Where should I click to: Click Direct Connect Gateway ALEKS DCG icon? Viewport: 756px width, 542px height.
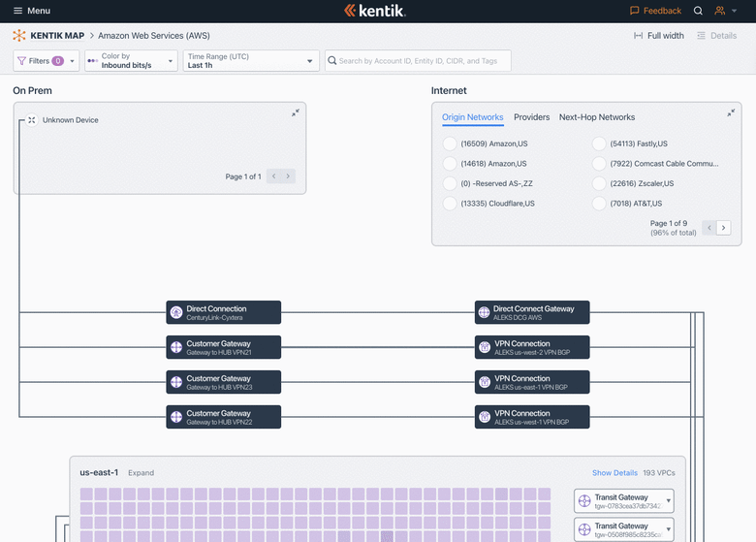pyautogui.click(x=484, y=312)
